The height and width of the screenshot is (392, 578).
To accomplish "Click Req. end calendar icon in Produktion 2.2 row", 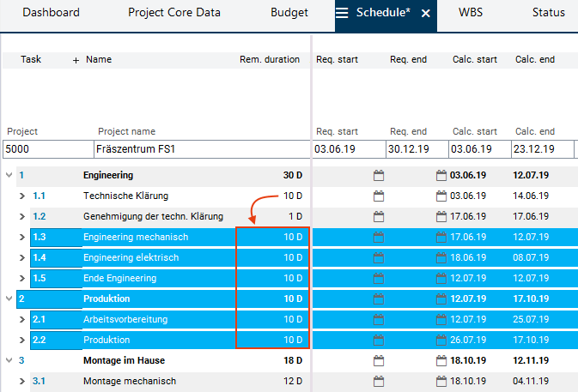I will coord(379,340).
